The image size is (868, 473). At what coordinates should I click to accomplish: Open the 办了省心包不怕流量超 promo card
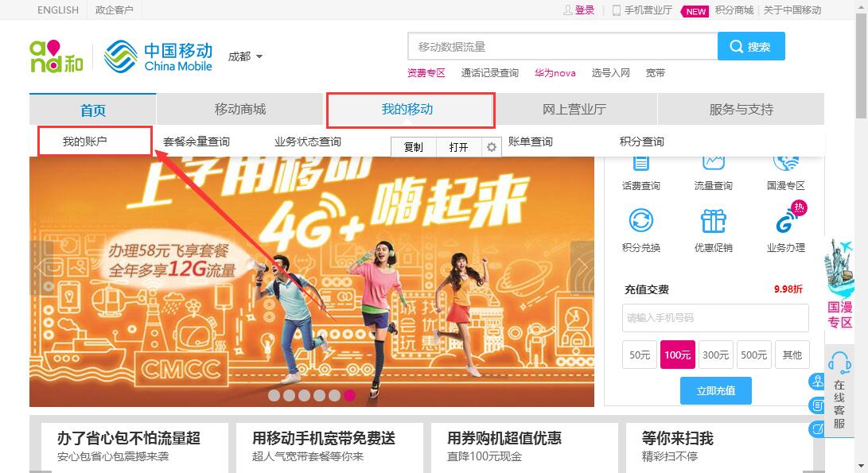click(x=134, y=448)
